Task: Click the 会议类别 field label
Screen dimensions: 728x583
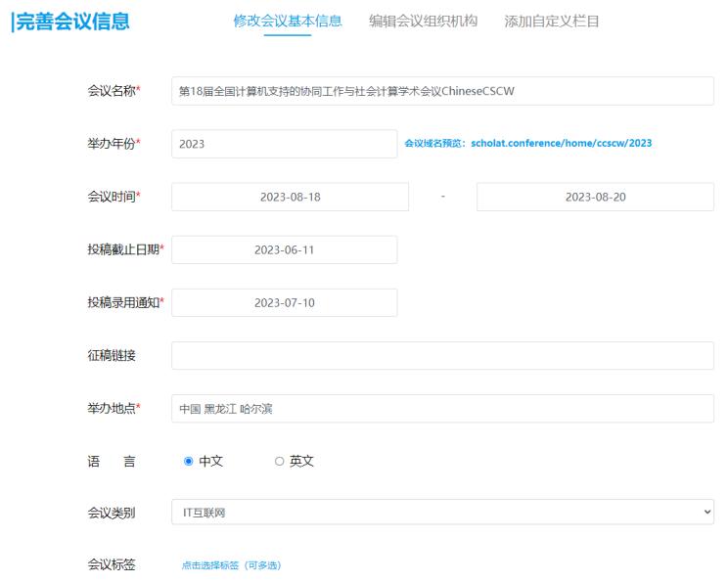Action: 111,513
